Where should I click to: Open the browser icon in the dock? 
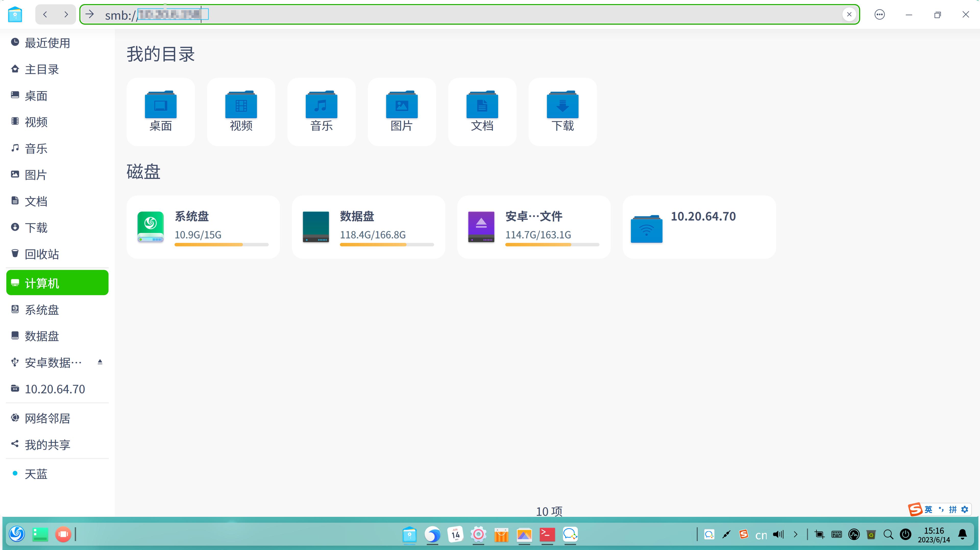click(433, 534)
